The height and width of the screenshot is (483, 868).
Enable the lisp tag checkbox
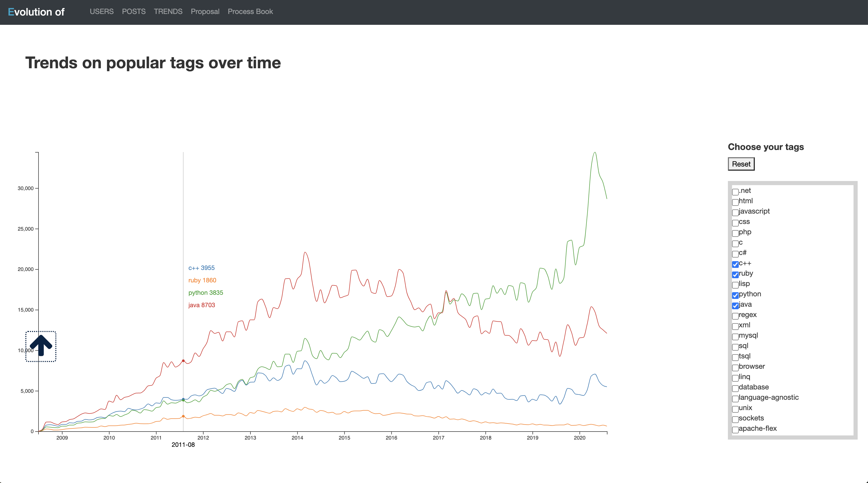pyautogui.click(x=735, y=285)
